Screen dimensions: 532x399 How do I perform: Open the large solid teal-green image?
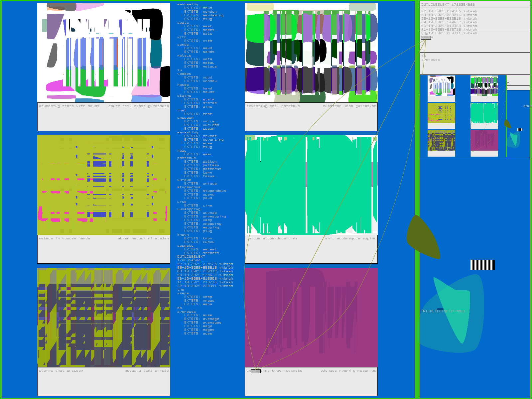pos(311,185)
